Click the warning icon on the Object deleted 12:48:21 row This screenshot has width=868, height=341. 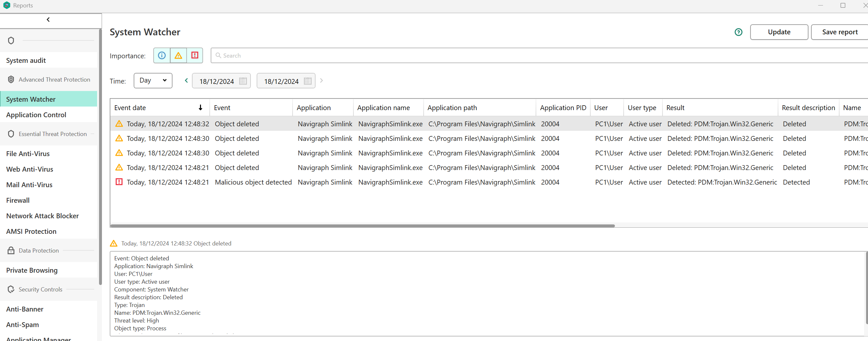click(x=119, y=167)
